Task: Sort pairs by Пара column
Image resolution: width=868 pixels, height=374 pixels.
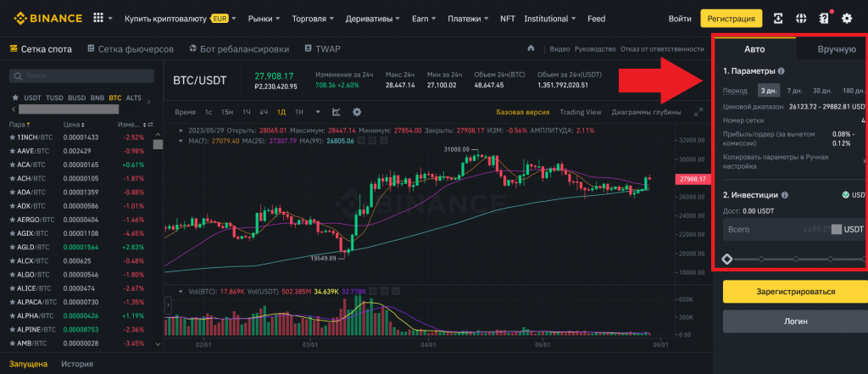Action: (20, 125)
